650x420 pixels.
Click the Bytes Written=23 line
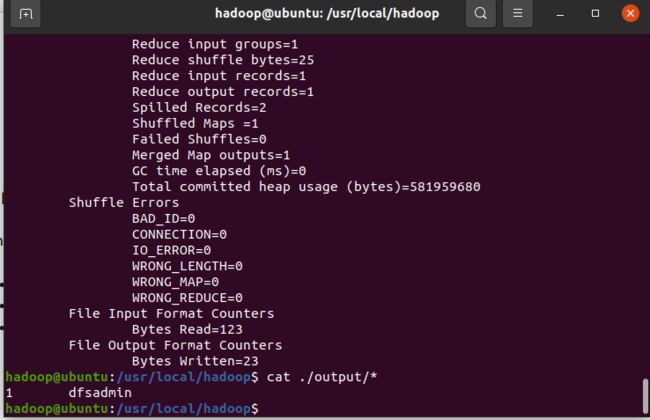coord(195,361)
